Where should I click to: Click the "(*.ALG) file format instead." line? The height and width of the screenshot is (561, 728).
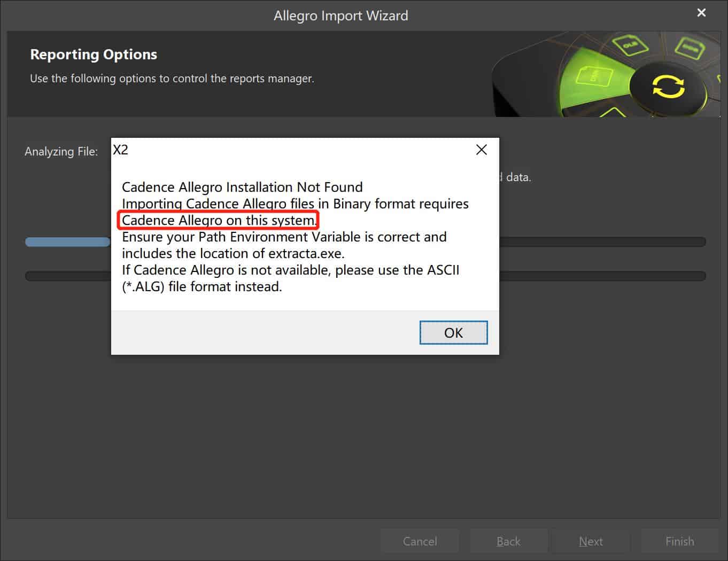click(202, 286)
